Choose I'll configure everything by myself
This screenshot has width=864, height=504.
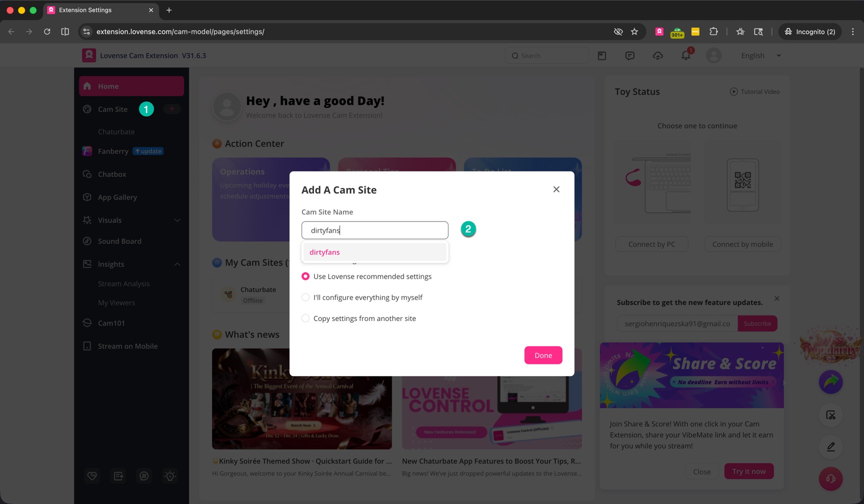(x=305, y=297)
